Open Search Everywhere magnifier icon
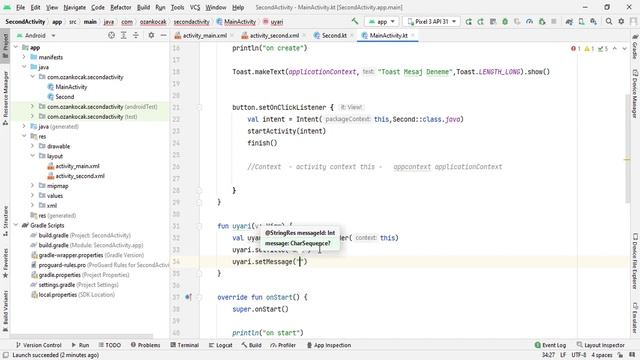This screenshot has height=360, width=640. tap(609, 22)
